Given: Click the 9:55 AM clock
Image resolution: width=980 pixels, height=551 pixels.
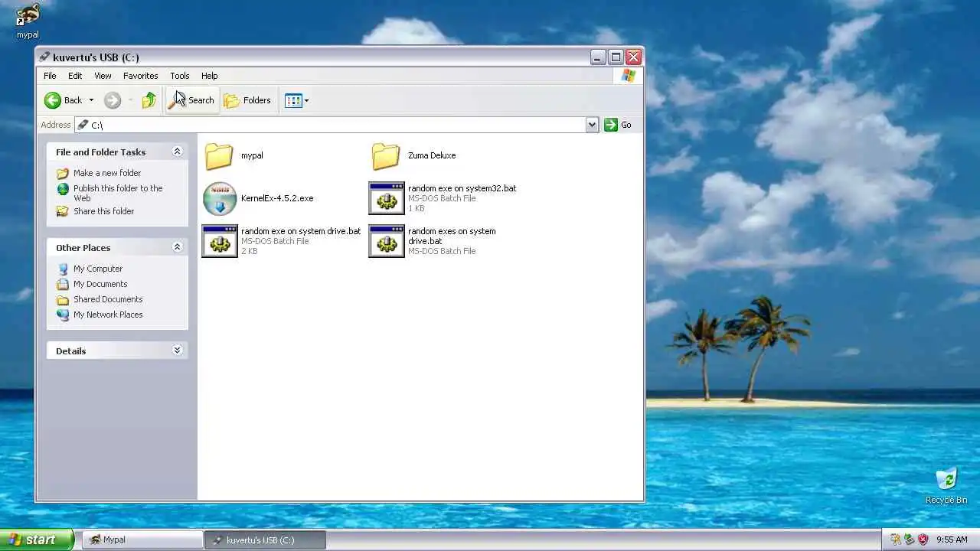Looking at the screenshot, I should point(952,540).
